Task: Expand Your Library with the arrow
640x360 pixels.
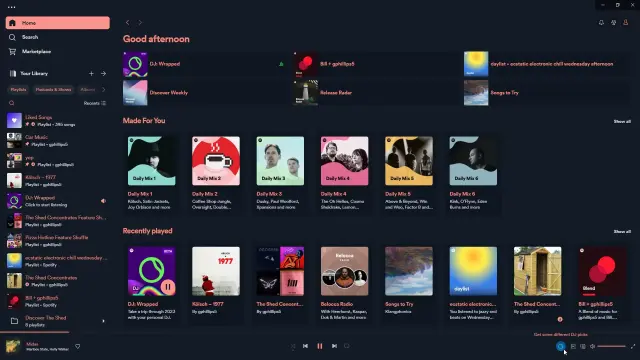Action: (x=103, y=73)
